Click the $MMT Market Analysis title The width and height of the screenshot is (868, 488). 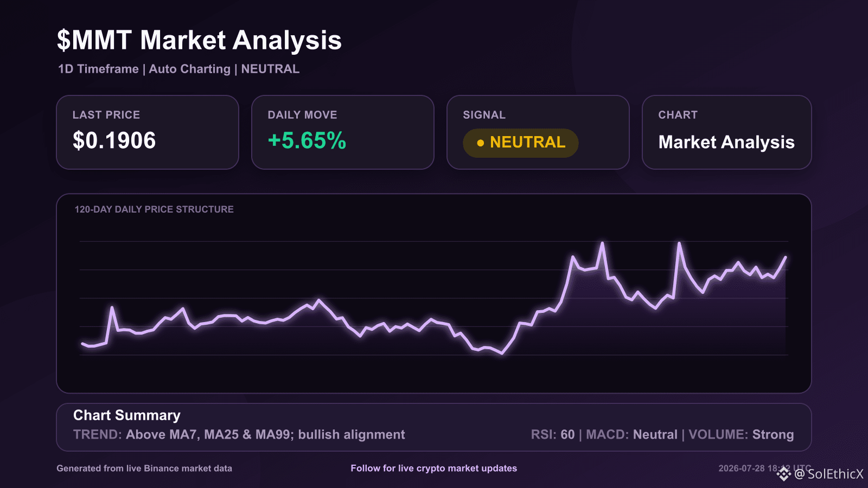(199, 41)
